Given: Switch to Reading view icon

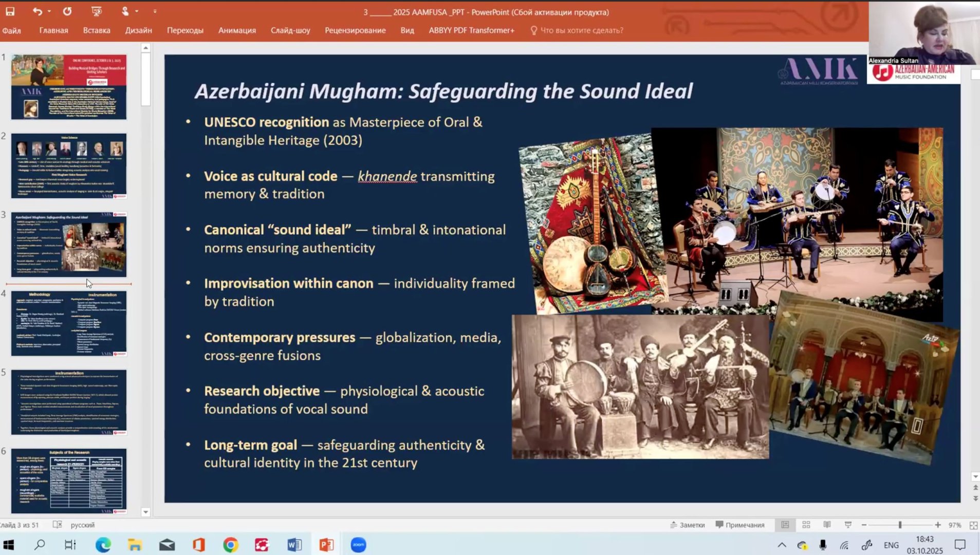Looking at the screenshot, I should [827, 525].
